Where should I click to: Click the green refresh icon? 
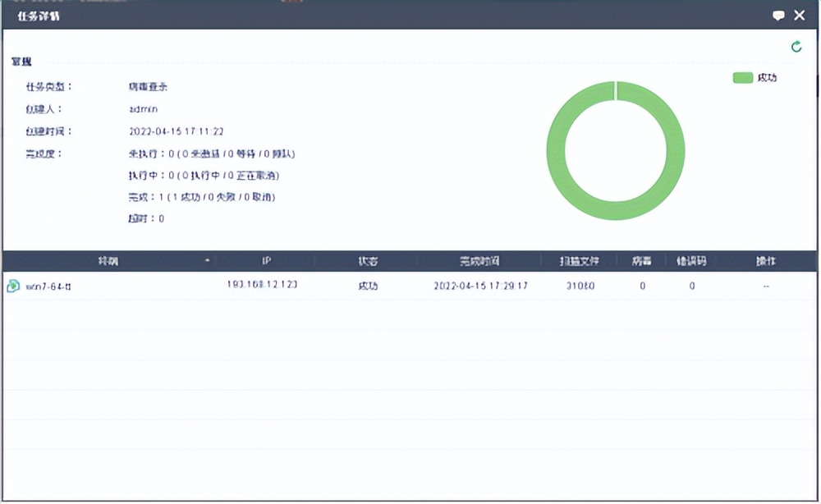coord(796,47)
